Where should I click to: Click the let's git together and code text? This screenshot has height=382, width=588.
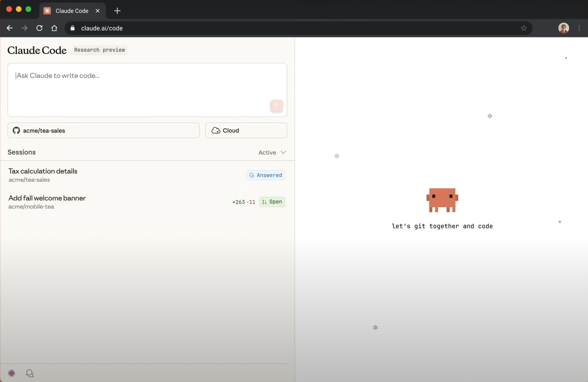click(442, 226)
